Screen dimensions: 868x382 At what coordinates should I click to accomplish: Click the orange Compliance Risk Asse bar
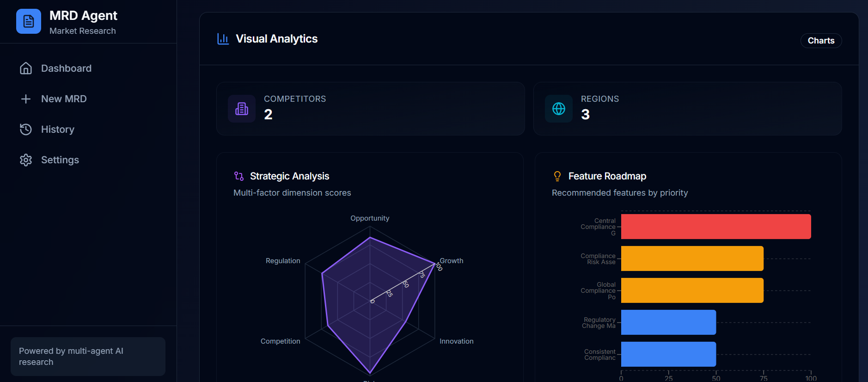coord(691,258)
